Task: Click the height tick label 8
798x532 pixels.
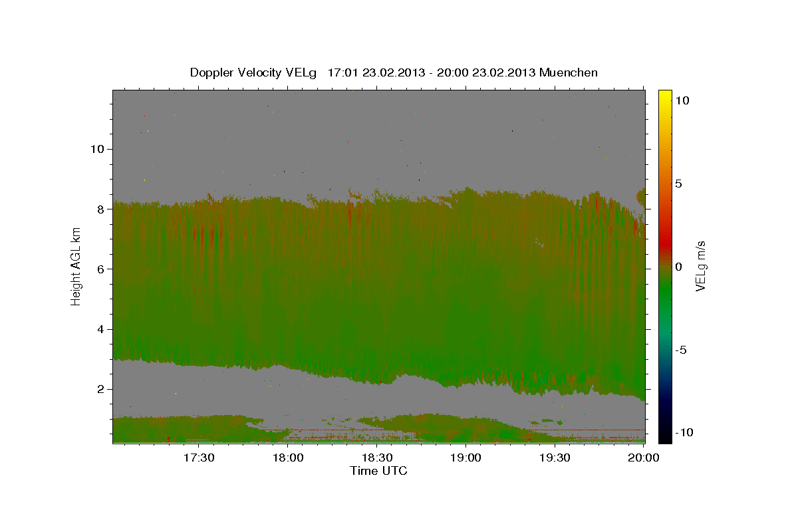Action: (x=101, y=209)
